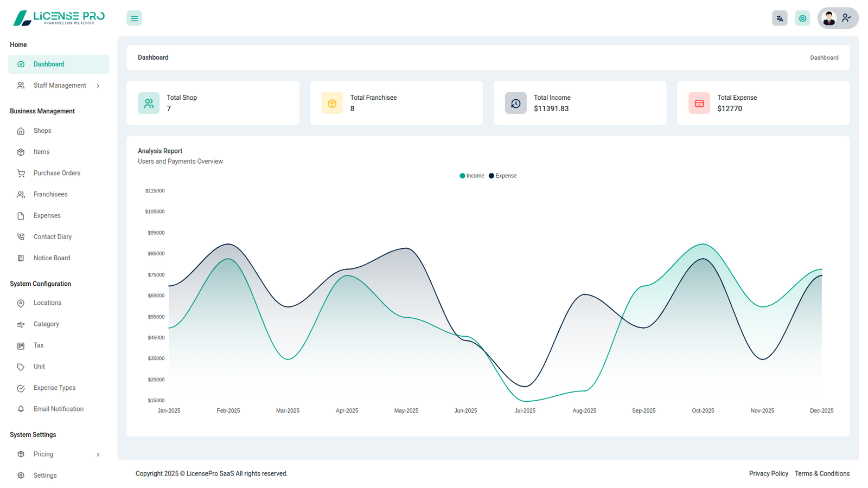Screen dimensions: 868x488
Task: Click the Total Franchisee box icon
Action: 332,103
